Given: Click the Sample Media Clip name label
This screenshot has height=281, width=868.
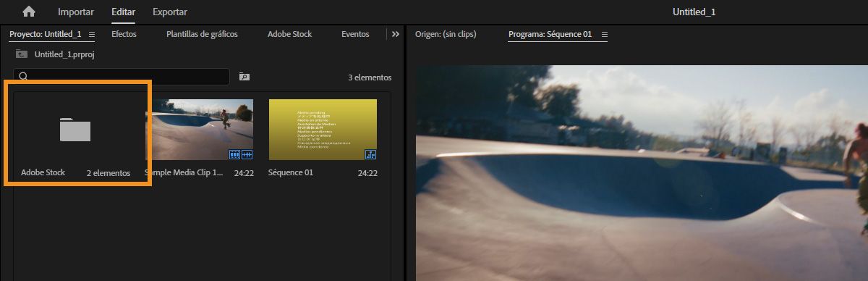Looking at the screenshot, I should 184,173.
